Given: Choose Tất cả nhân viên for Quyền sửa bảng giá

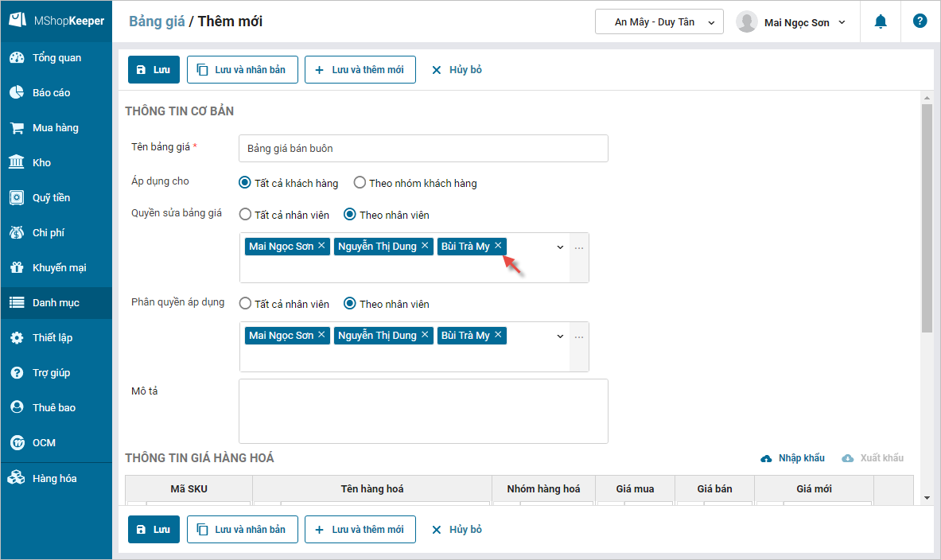Looking at the screenshot, I should [245, 215].
